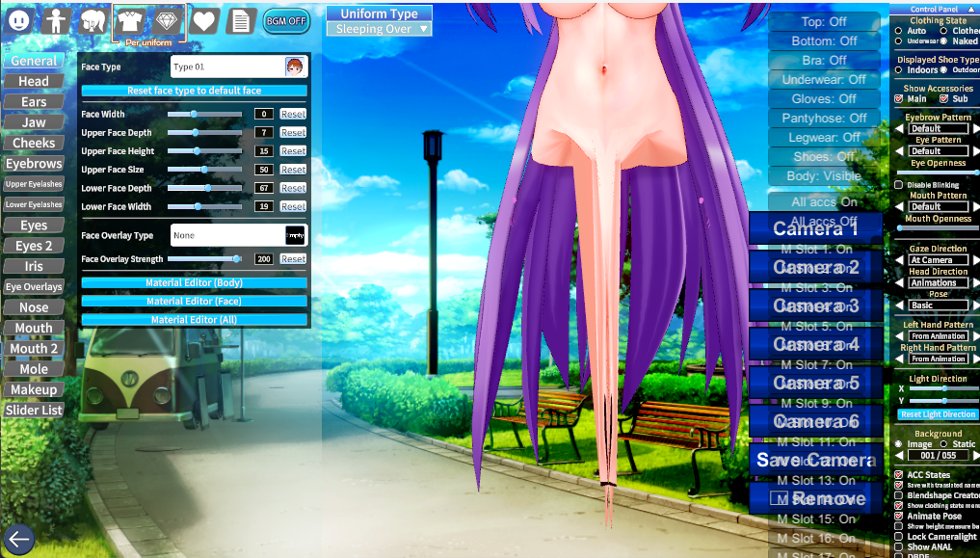Open Material Editor (Body)
This screenshot has height=558, width=980.
[195, 283]
